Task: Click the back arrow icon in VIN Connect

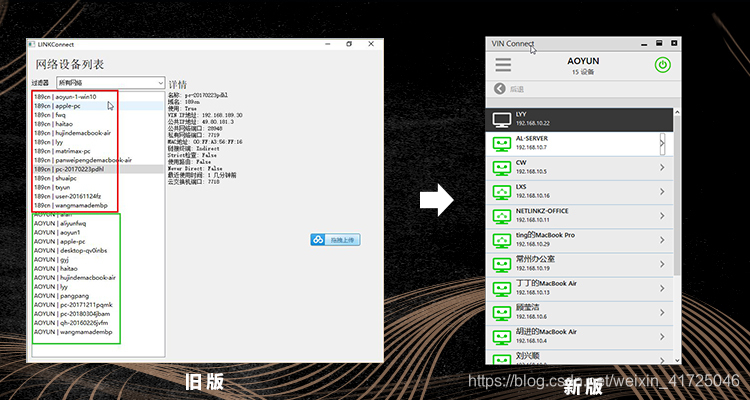Action: click(500, 89)
